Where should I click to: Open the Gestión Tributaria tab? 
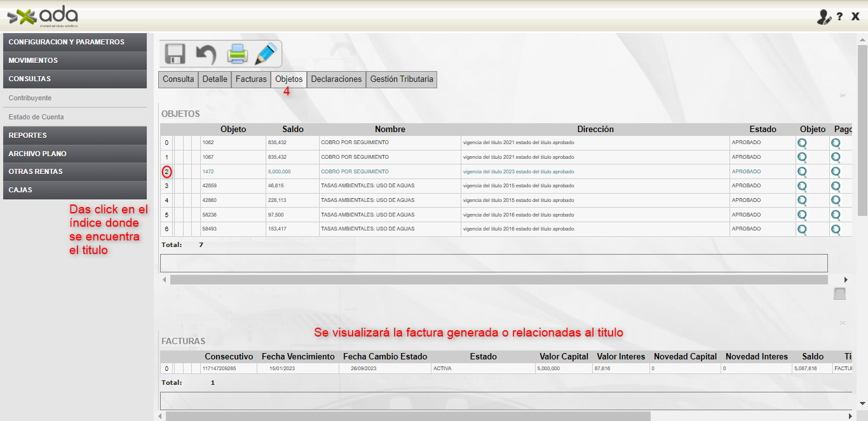click(402, 79)
